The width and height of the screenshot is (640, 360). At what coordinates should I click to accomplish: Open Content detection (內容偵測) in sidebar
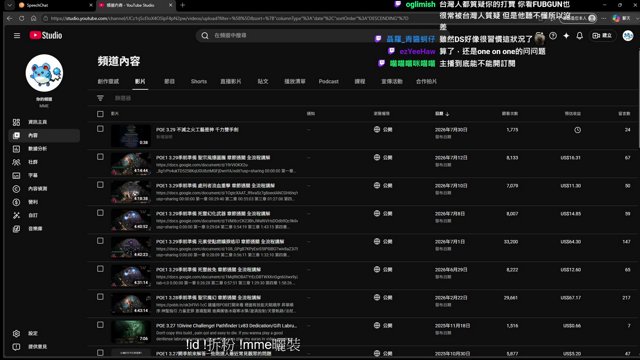click(44, 189)
